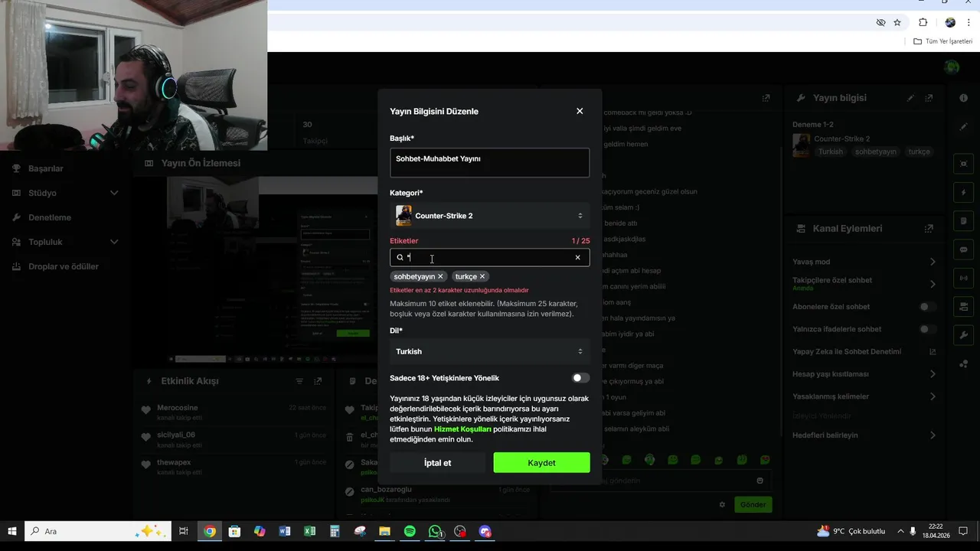Click the green Kaydet button
This screenshot has width=980, height=551.
[541, 463]
